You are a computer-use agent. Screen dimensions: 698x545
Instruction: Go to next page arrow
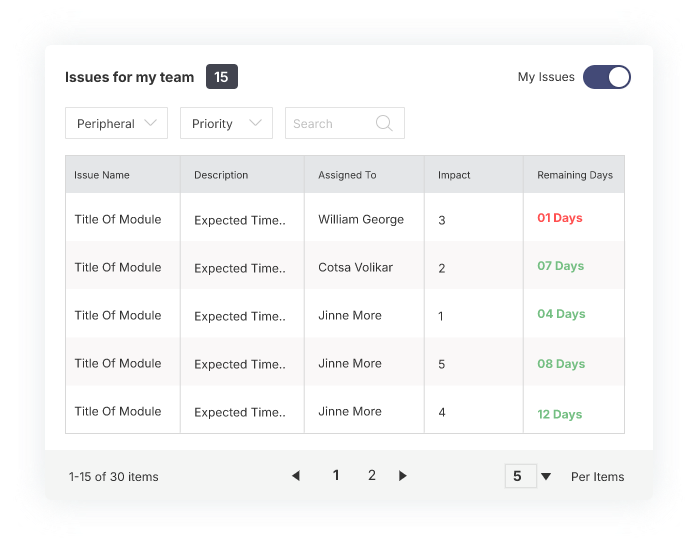(x=403, y=476)
